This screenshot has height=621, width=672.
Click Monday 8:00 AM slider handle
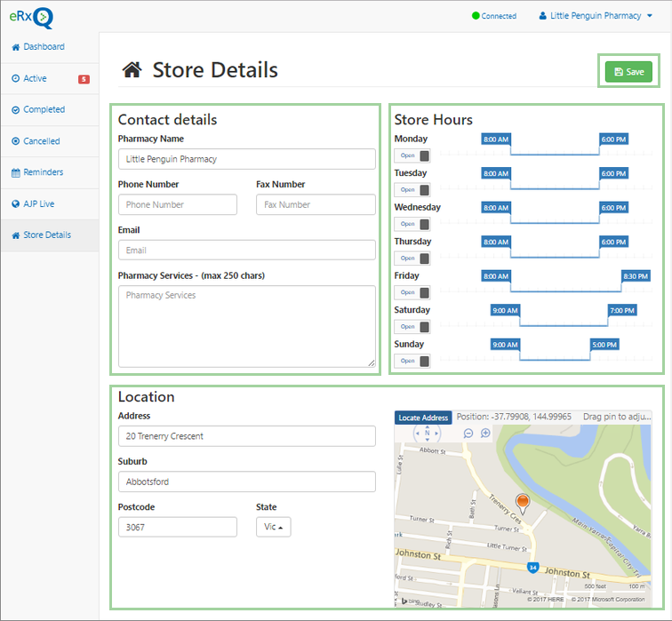point(496,139)
